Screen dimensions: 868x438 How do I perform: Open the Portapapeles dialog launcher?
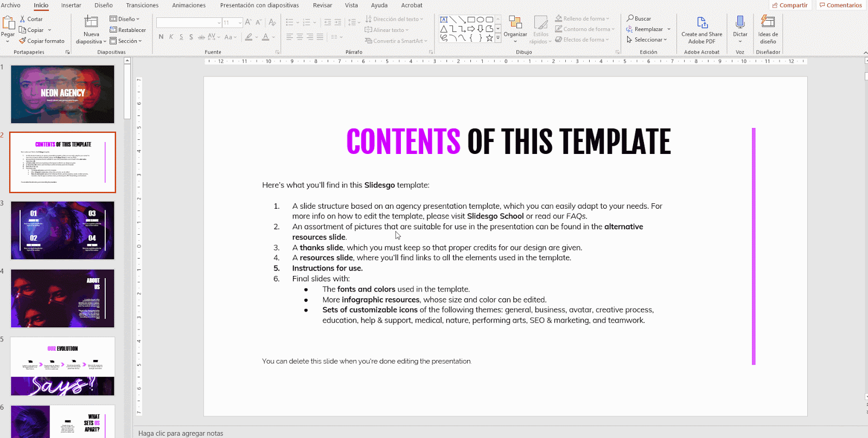68,52
